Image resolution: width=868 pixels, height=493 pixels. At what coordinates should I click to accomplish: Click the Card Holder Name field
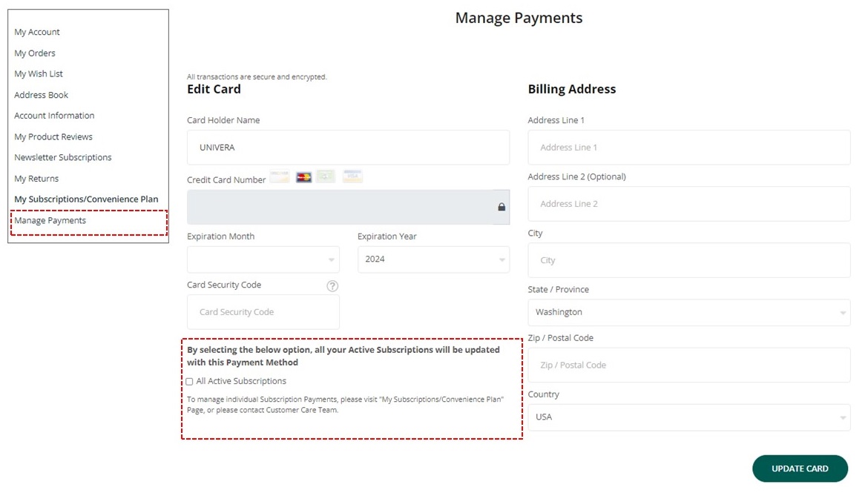(348, 148)
